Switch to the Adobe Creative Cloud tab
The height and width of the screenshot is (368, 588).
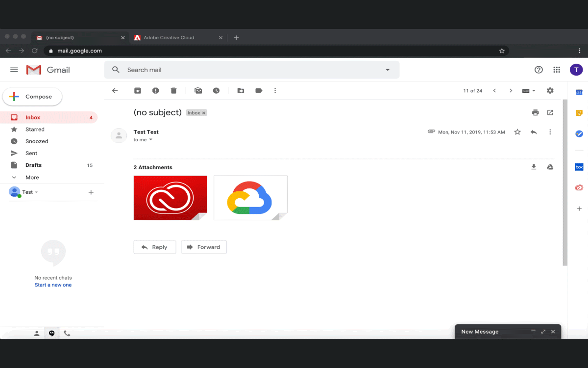[x=169, y=37]
